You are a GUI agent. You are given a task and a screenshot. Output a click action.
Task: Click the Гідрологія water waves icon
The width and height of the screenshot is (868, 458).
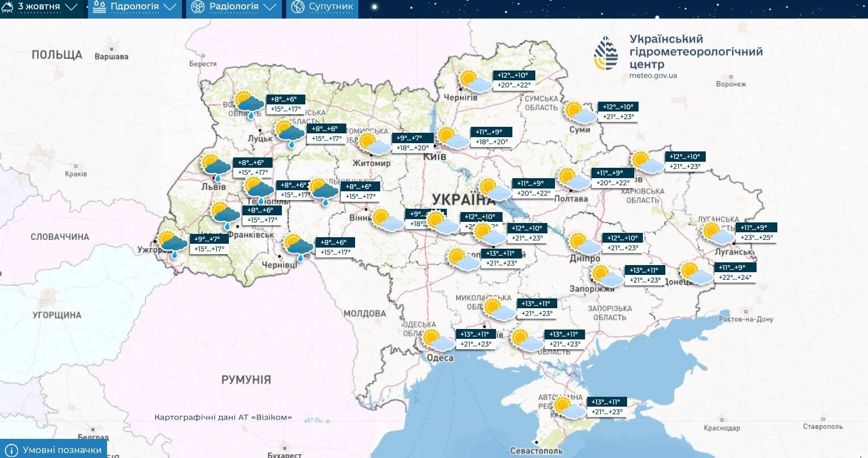click(99, 7)
